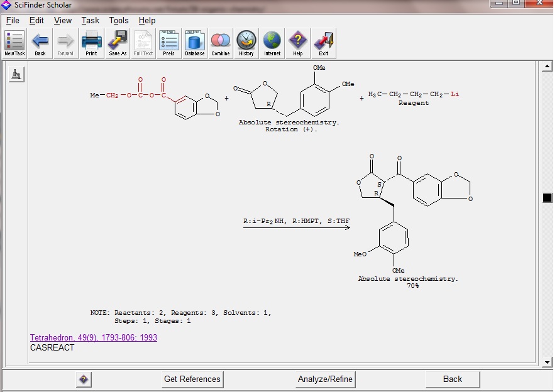Click the Combine answer sets icon
The width and height of the screenshot is (557, 392).
point(220,43)
